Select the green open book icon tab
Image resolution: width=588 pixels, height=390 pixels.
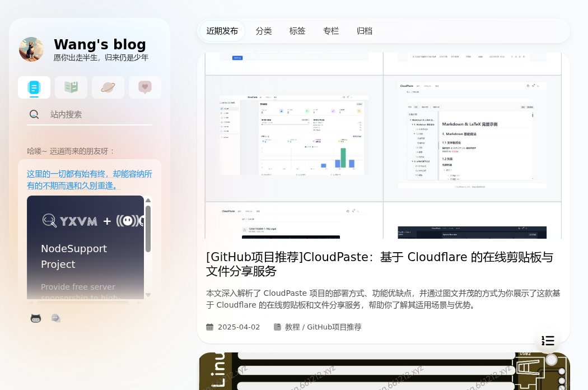(x=71, y=87)
